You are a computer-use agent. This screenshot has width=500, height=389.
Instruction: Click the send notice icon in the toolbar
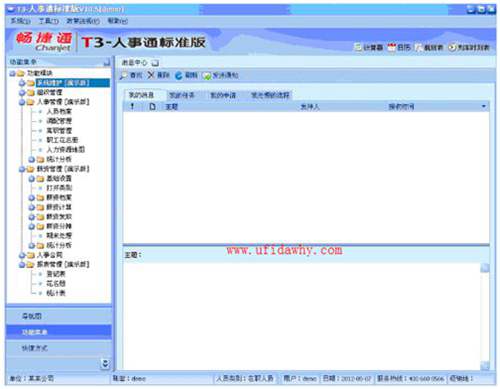[207, 76]
